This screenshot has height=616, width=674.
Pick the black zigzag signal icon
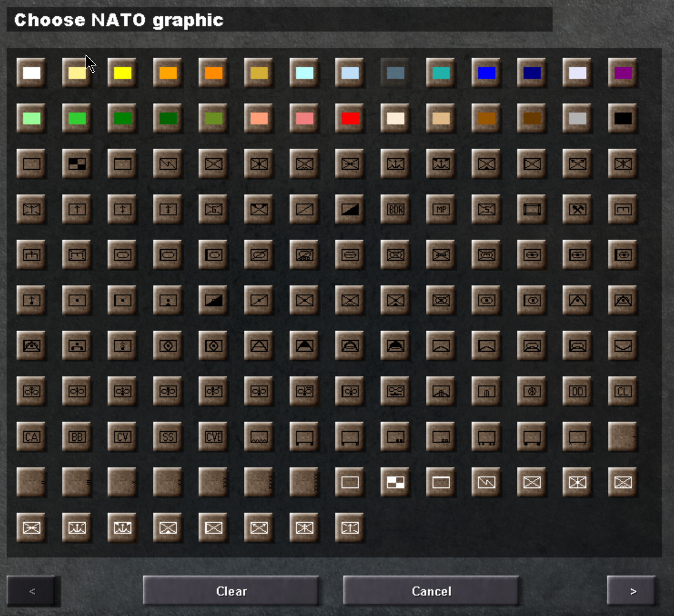(168, 164)
